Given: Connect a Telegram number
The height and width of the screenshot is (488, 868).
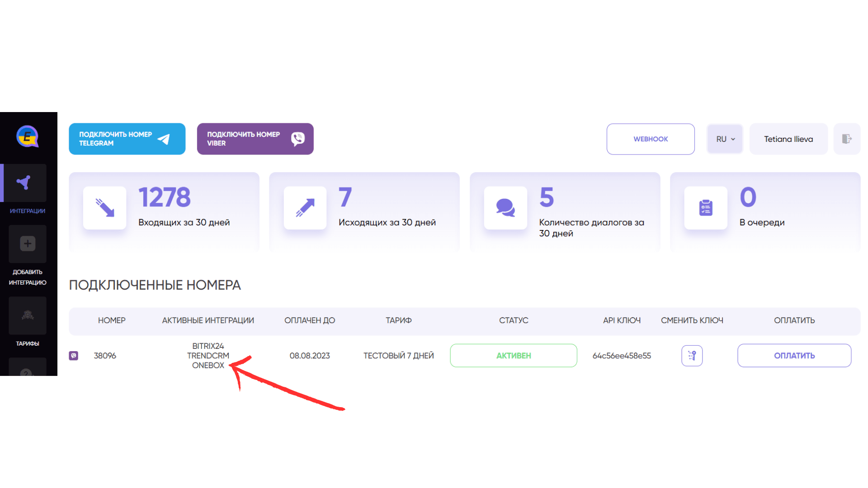Looking at the screenshot, I should [x=127, y=139].
